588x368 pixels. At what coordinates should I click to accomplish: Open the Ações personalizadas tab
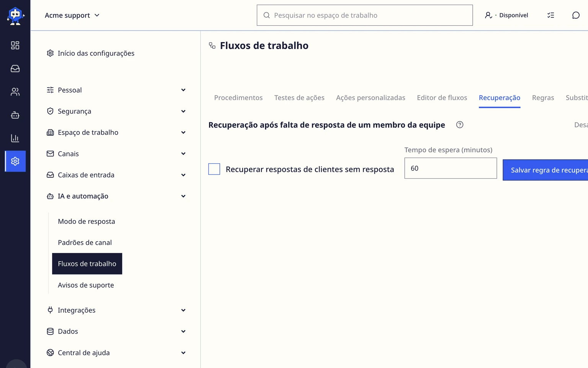click(x=371, y=98)
